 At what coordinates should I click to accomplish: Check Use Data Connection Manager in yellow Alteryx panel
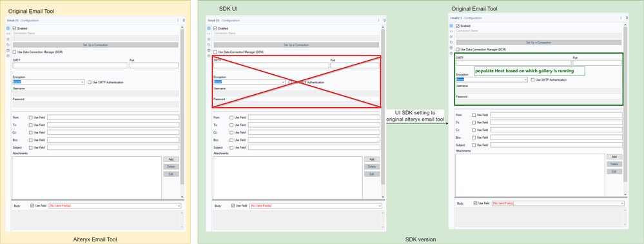(x=14, y=52)
